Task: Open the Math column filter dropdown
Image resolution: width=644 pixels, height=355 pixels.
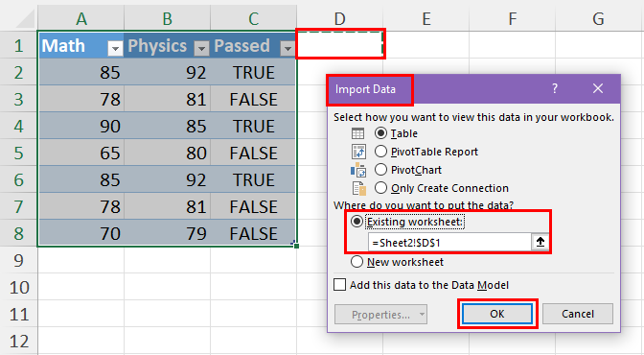Action: click(115, 48)
